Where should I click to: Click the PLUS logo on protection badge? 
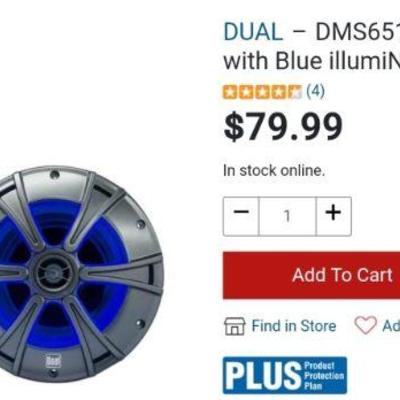click(x=262, y=375)
